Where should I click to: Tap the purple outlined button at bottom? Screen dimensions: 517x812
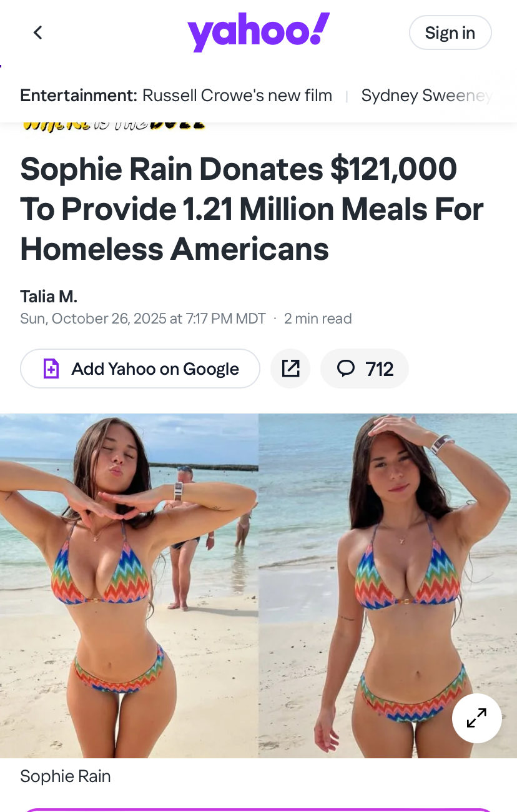point(258,810)
